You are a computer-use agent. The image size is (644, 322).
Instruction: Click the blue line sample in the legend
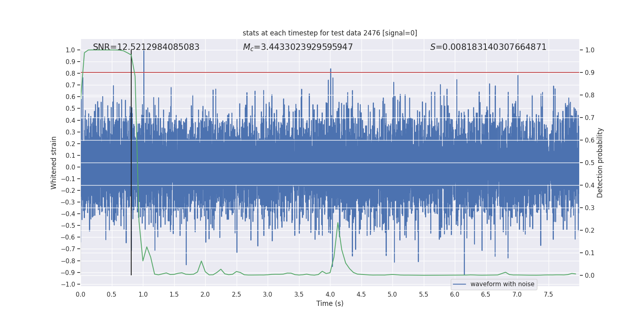[x=459, y=284]
